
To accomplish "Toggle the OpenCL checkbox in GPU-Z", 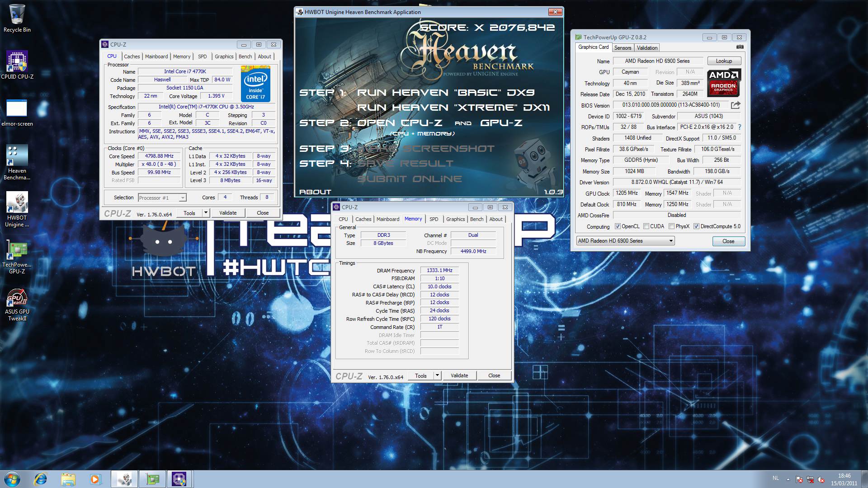I will [618, 226].
